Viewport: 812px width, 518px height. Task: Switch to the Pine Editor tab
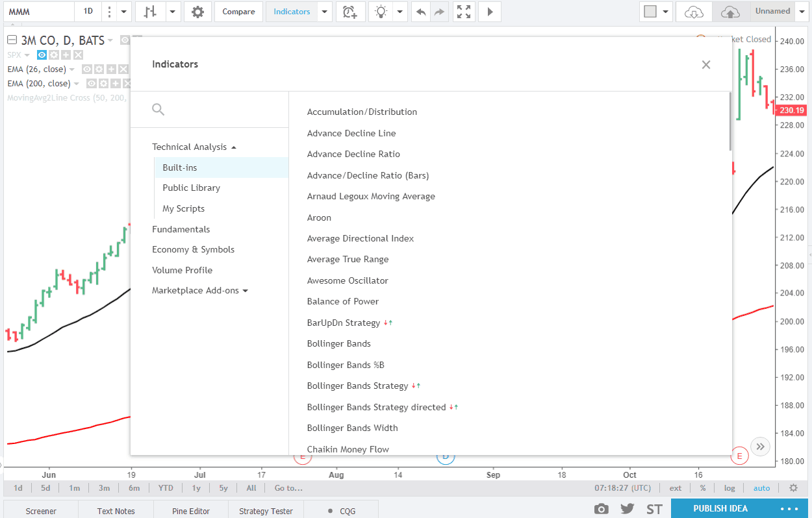pyautogui.click(x=191, y=511)
